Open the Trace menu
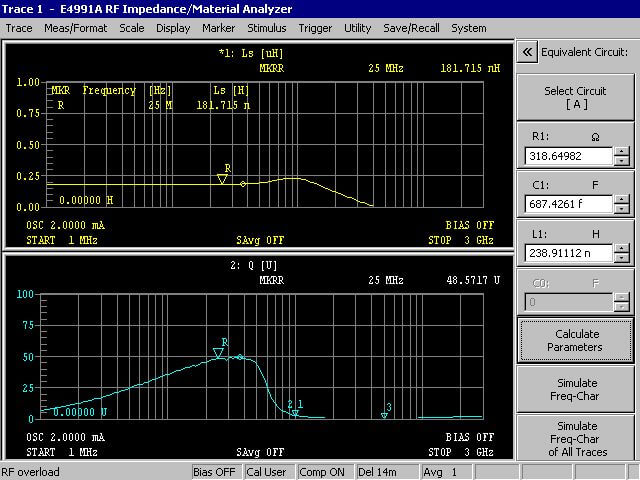Viewport: 640px width, 480px height. coord(19,28)
